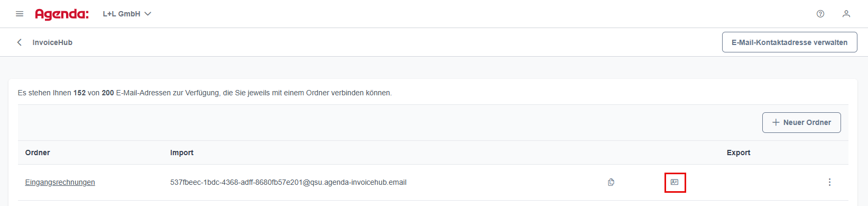868x206 pixels.
Task: Click the agenda-invoicehub.email import address text
Action: coord(288,182)
